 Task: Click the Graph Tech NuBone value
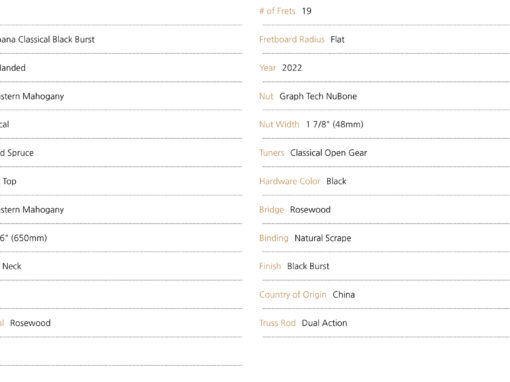[318, 96]
